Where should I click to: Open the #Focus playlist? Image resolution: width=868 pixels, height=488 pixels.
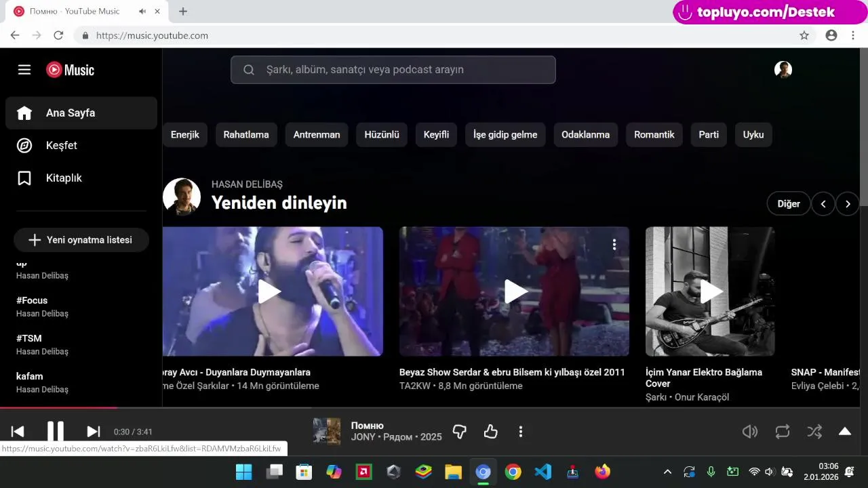click(x=81, y=306)
